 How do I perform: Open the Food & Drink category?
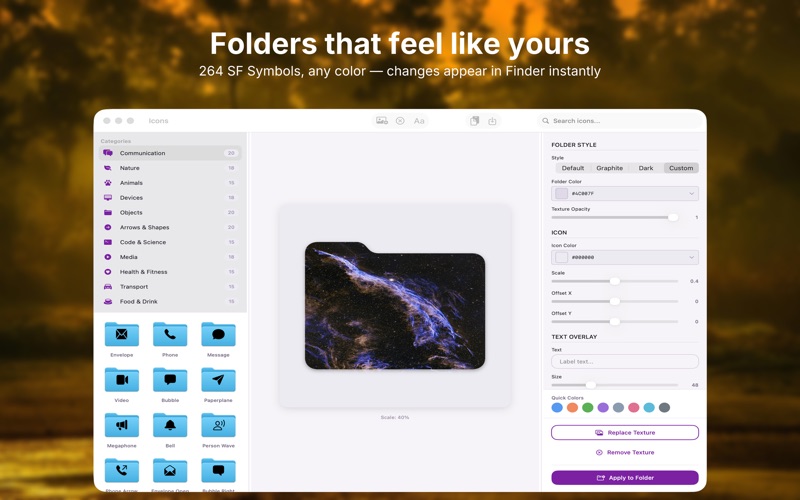coord(170,301)
